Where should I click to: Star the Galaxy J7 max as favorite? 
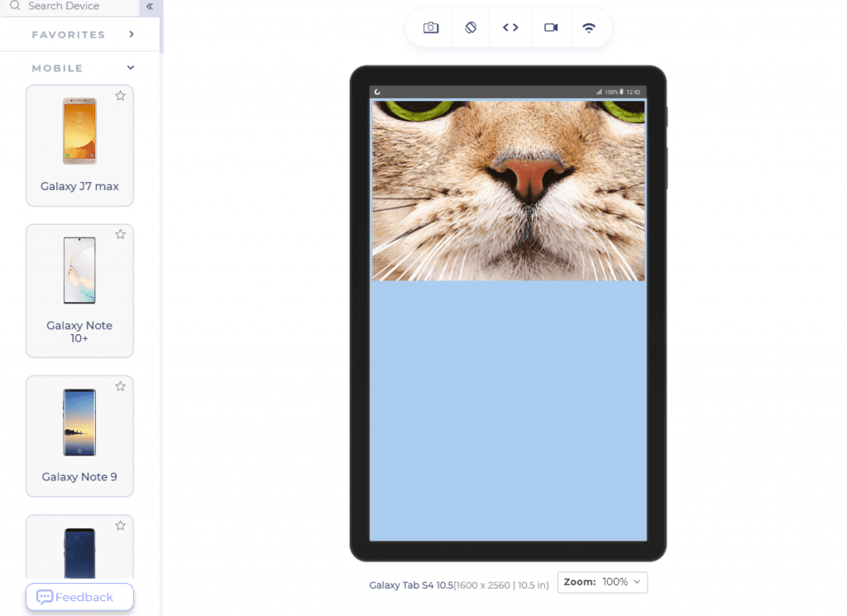pos(120,95)
